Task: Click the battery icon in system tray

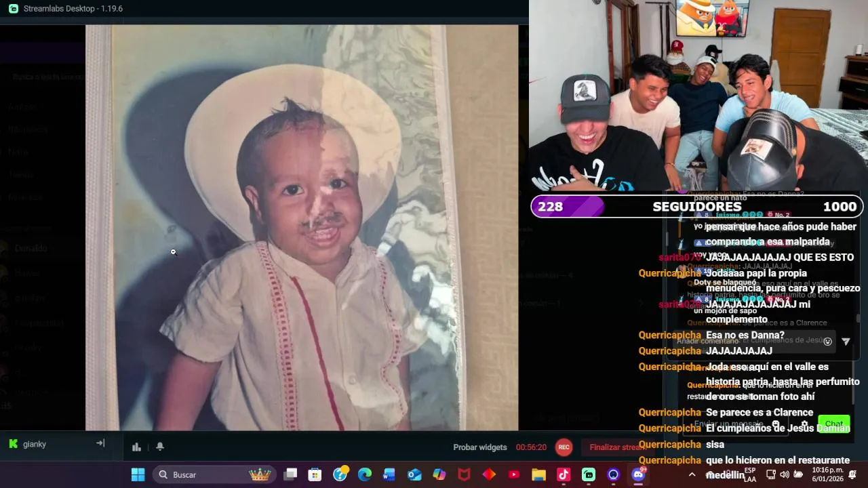Action: [799, 474]
